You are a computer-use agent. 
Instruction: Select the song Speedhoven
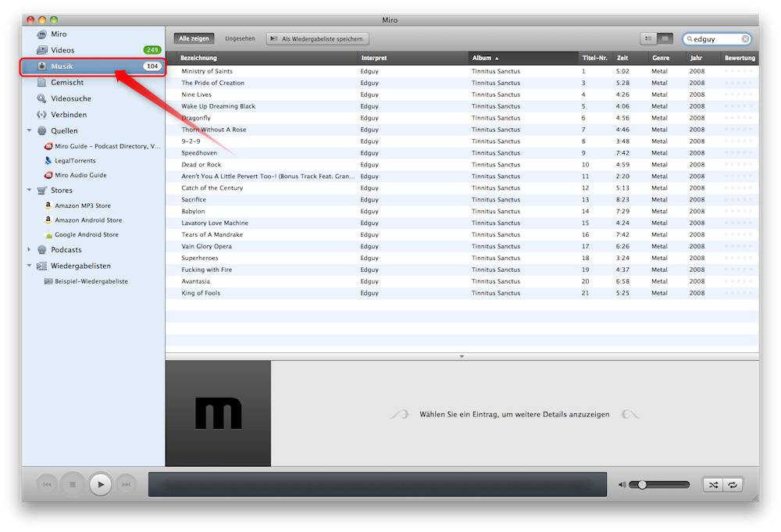click(199, 153)
